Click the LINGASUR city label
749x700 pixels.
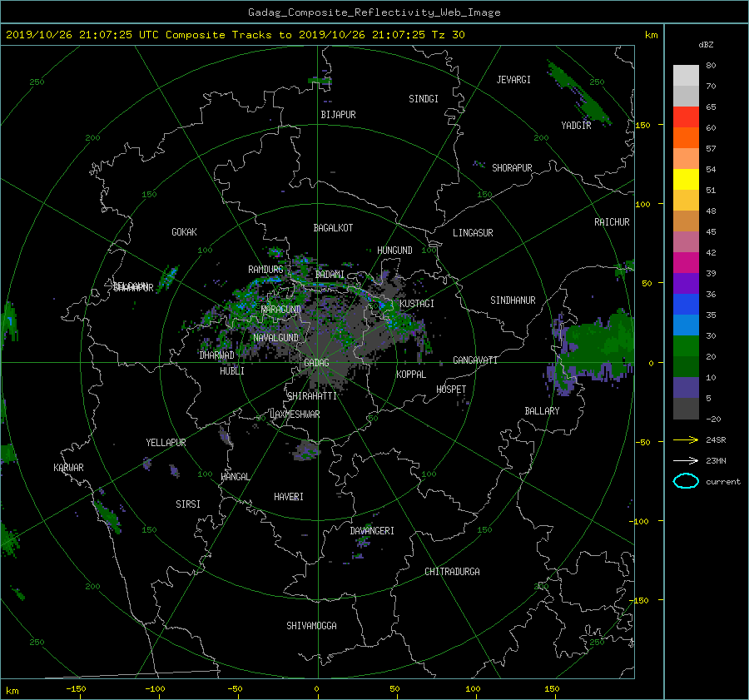click(x=473, y=233)
